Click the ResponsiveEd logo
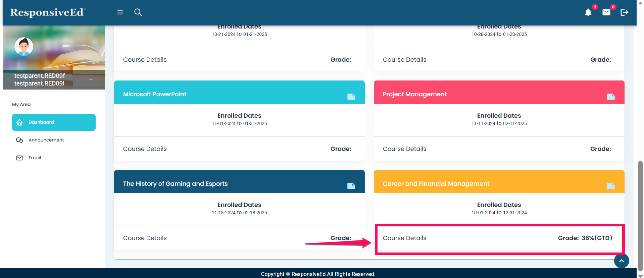This screenshot has height=278, width=644. (48, 12)
